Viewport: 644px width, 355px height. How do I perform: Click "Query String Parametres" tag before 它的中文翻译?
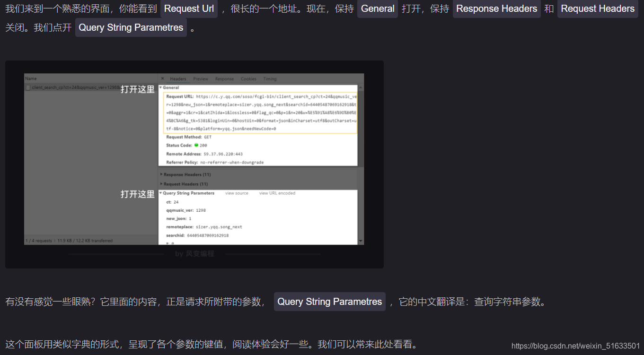[x=330, y=302]
